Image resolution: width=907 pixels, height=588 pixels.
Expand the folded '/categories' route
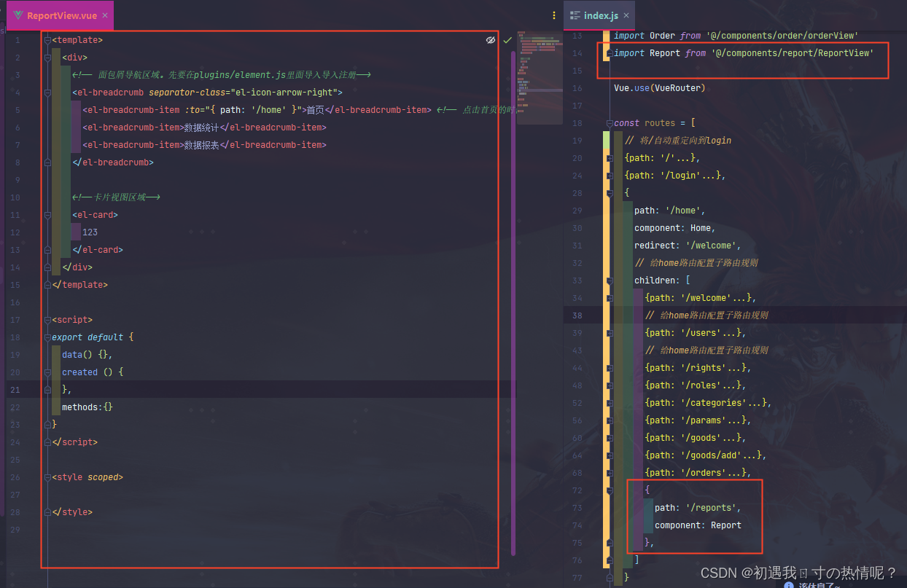point(610,403)
